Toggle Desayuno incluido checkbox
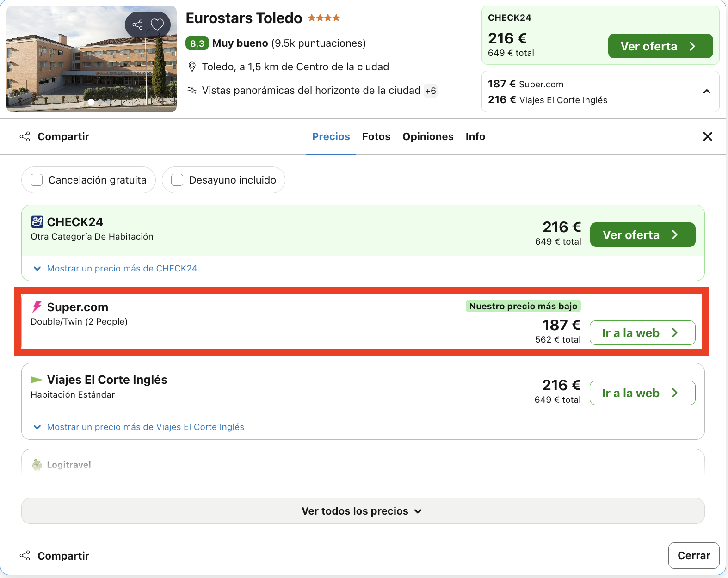728x578 pixels. pyautogui.click(x=177, y=180)
